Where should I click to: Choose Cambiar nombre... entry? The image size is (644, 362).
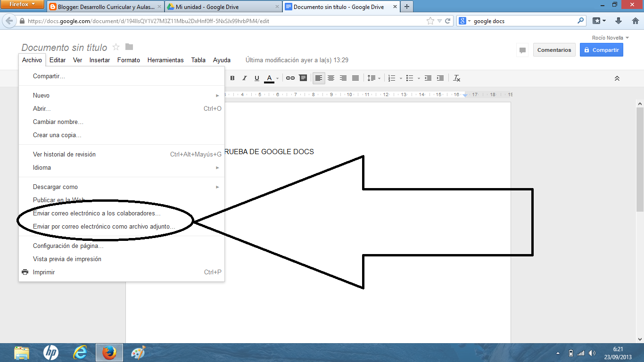[122, 122]
